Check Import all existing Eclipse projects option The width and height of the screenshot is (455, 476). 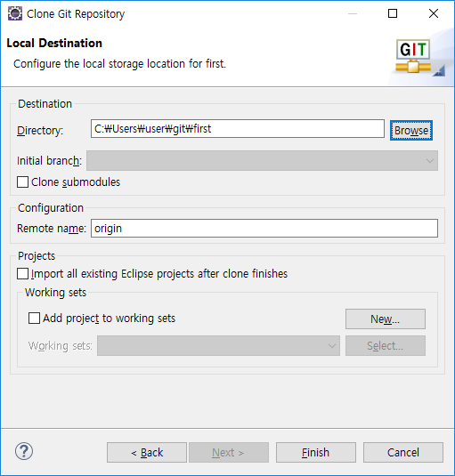click(x=23, y=273)
